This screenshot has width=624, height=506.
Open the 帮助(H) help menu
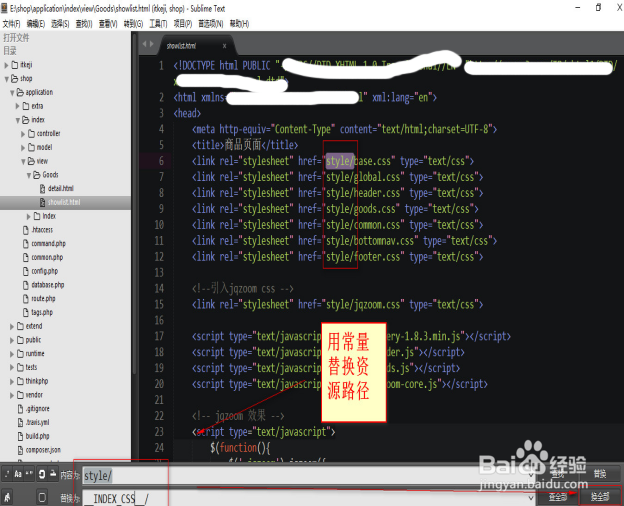tap(239, 24)
